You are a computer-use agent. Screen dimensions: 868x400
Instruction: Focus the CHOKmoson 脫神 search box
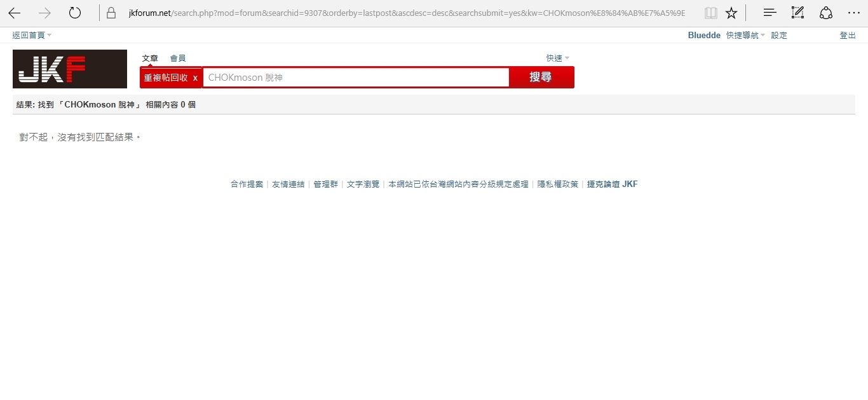click(356, 78)
